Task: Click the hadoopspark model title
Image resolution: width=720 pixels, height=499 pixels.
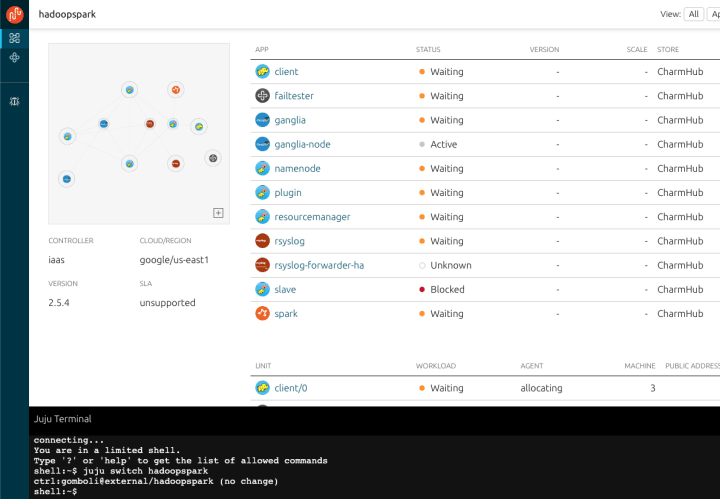Action: 67,14
